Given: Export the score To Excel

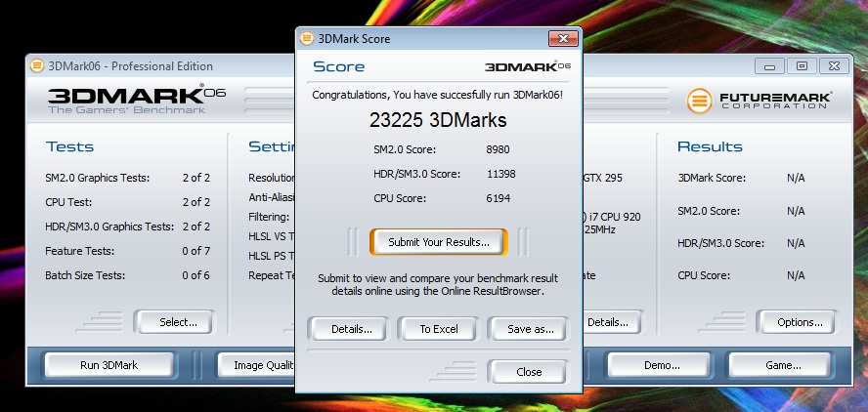Looking at the screenshot, I should point(439,329).
